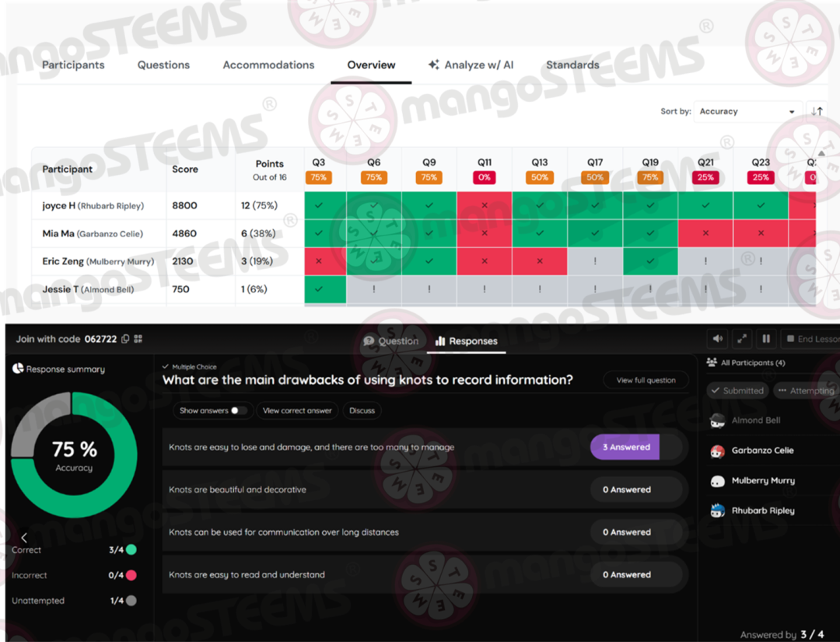
Task: Filter participants by Attempting
Action: pos(805,391)
